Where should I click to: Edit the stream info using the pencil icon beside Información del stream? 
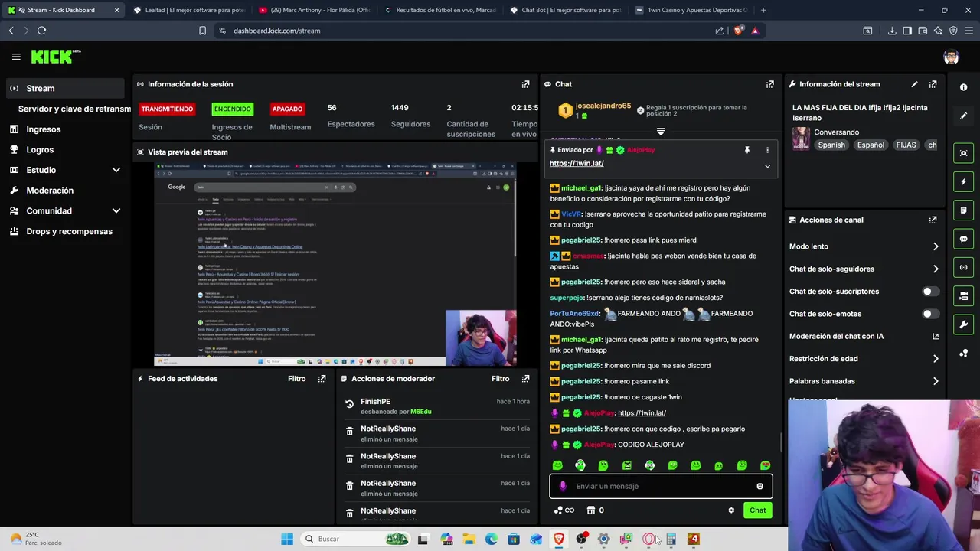coord(914,84)
